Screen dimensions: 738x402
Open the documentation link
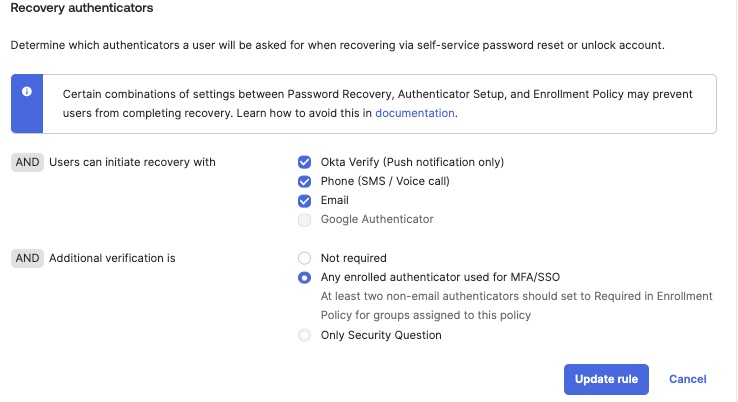click(415, 113)
